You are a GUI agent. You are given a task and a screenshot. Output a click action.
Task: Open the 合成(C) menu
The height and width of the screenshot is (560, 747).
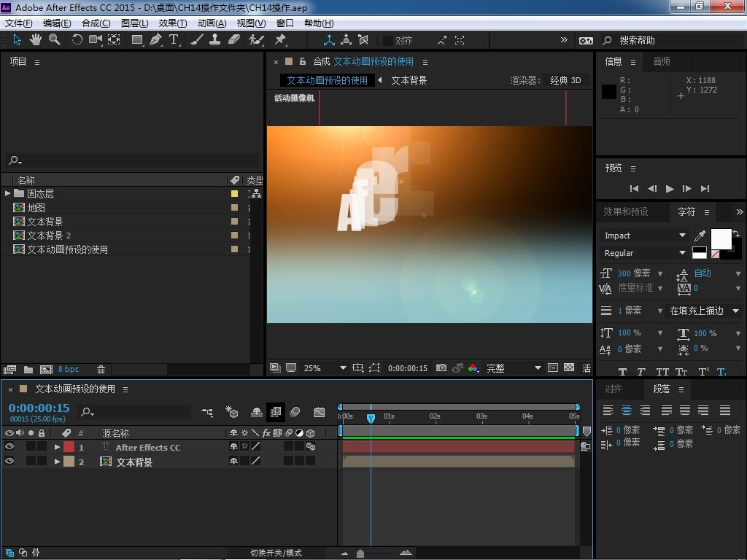pyautogui.click(x=96, y=23)
